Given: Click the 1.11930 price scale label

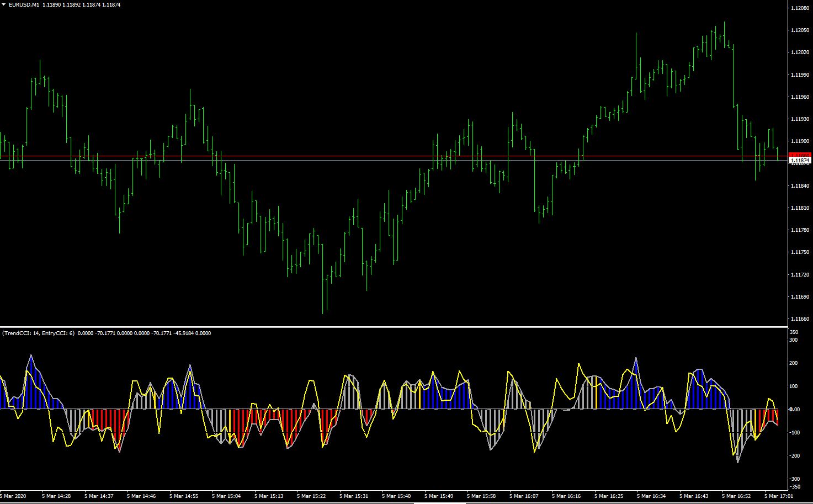Looking at the screenshot, I should pos(800,119).
